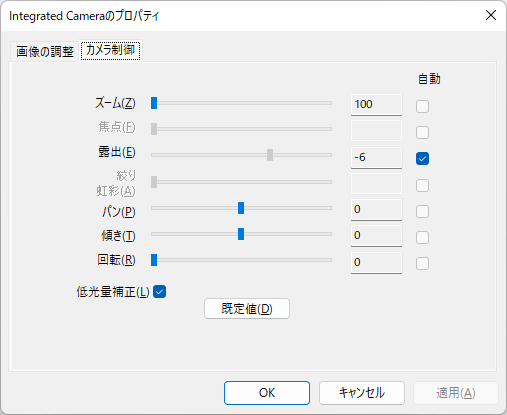The height and width of the screenshot is (415, 507).
Task: Disable 低光量補正 checkbox
Action: coord(160,292)
